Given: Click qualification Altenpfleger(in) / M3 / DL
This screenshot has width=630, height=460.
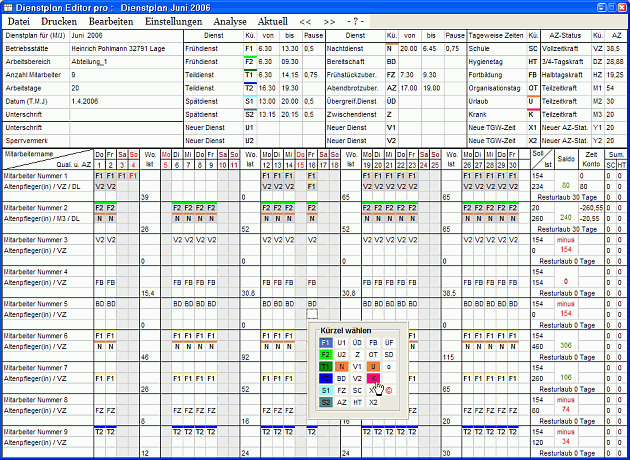Looking at the screenshot, I should (x=41, y=219).
